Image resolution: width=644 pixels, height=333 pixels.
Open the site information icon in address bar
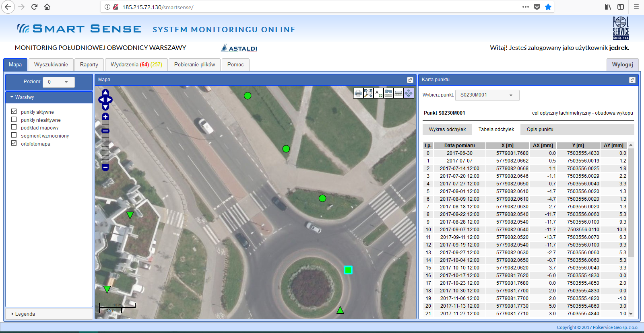[107, 7]
